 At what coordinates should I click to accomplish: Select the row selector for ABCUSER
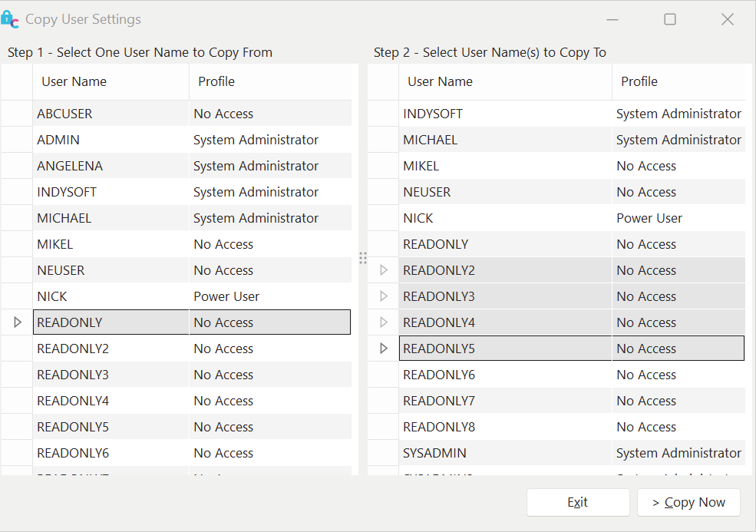(17, 114)
